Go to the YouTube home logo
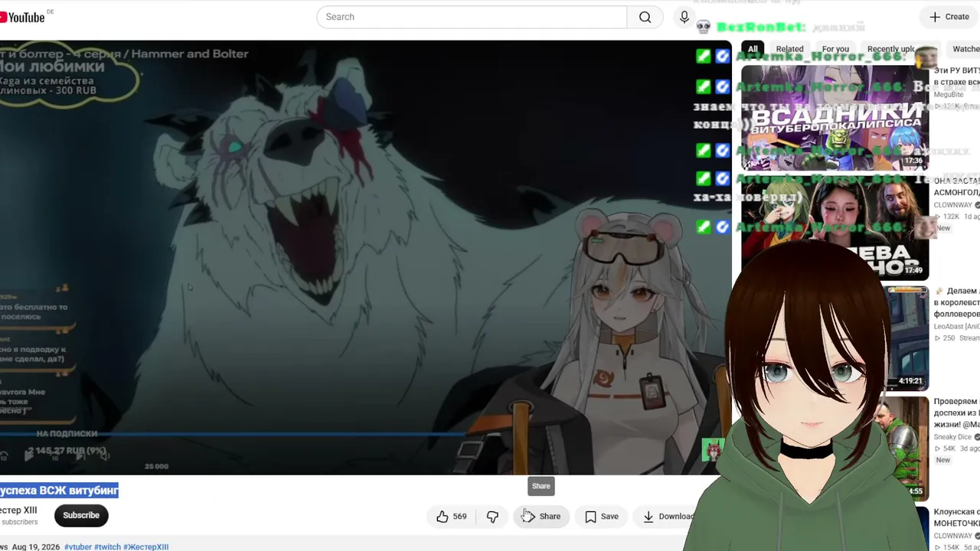 [x=23, y=17]
